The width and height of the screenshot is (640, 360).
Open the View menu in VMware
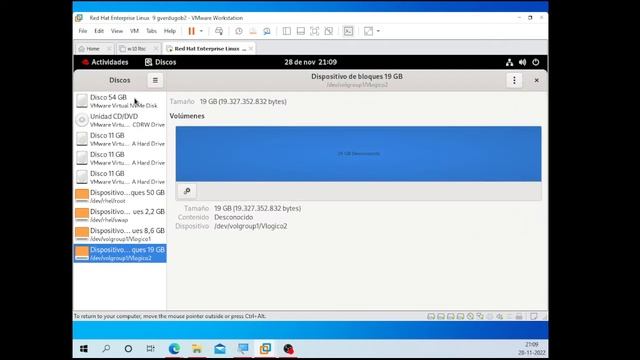(117, 31)
